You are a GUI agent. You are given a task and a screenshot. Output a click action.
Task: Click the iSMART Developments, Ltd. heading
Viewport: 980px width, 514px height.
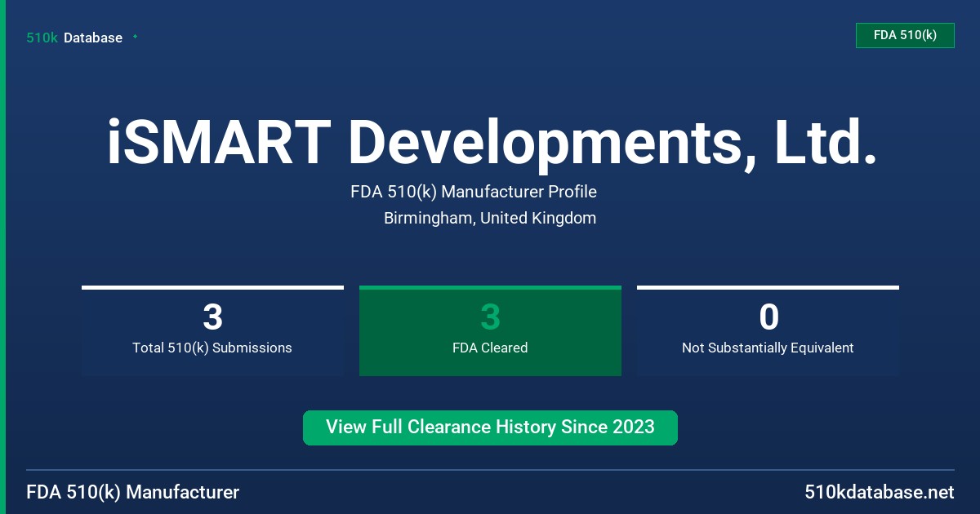tap(492, 144)
